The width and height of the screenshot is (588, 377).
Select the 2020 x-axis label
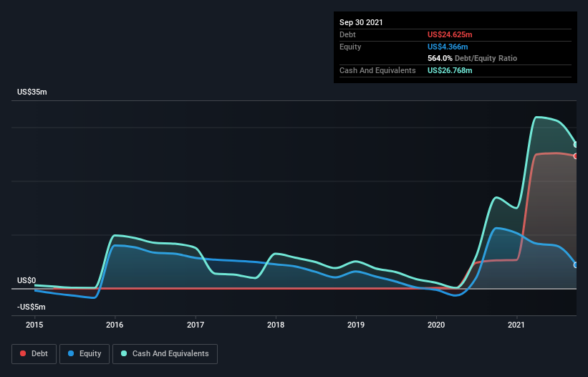[436, 325]
